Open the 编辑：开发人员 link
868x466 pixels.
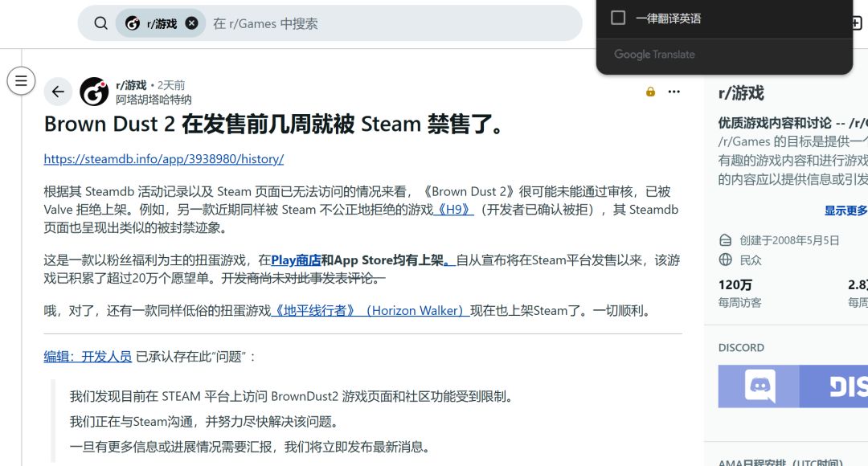coord(88,357)
